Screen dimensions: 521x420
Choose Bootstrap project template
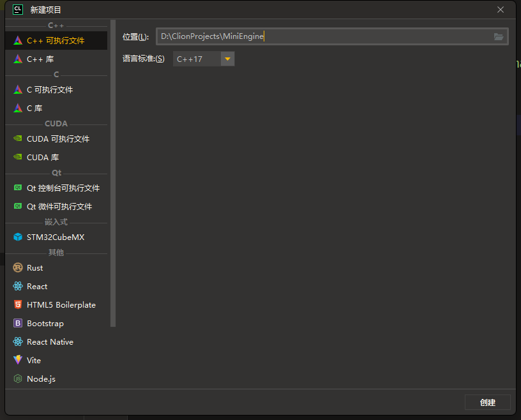pos(56,323)
